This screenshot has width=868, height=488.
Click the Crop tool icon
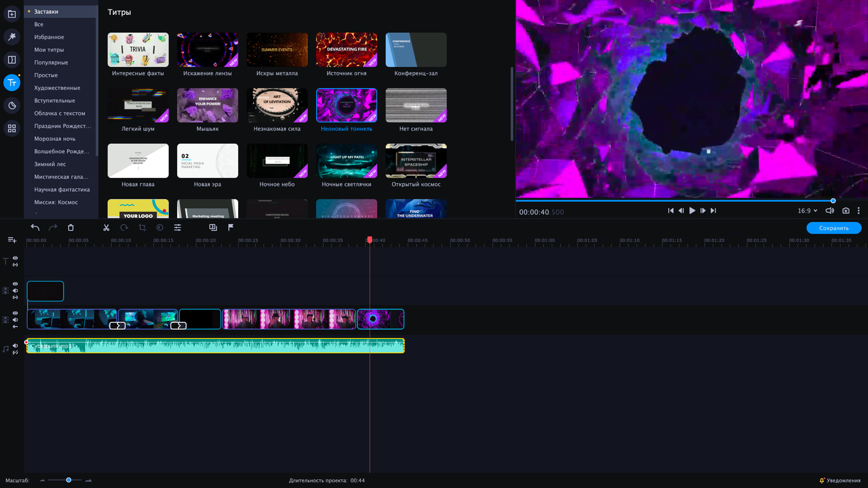142,228
